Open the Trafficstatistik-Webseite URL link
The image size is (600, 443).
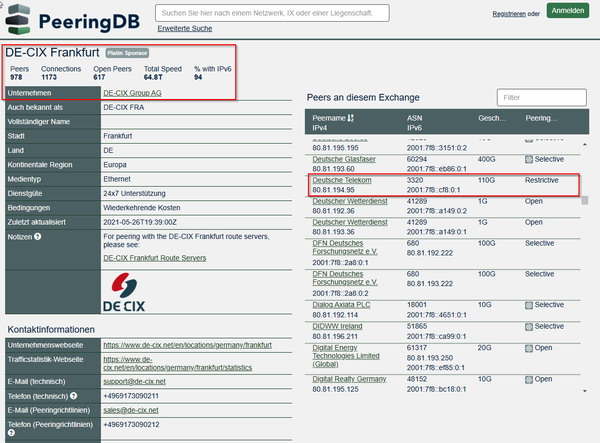pos(178,364)
